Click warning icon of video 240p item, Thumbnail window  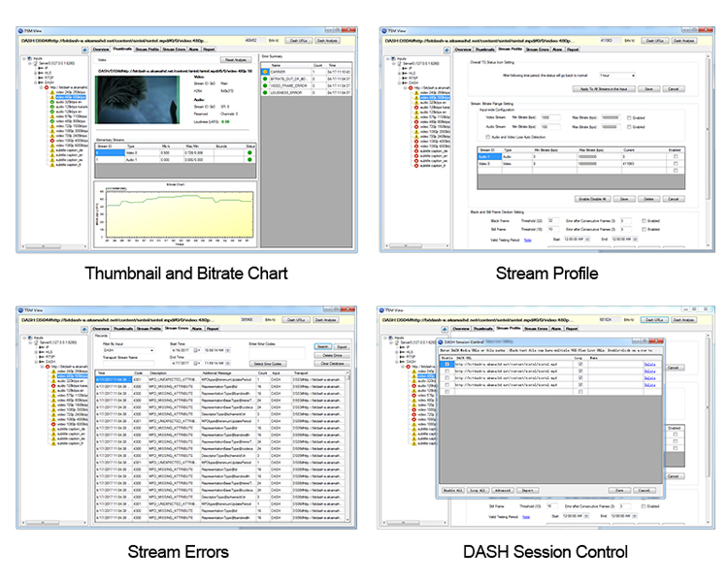point(52,92)
